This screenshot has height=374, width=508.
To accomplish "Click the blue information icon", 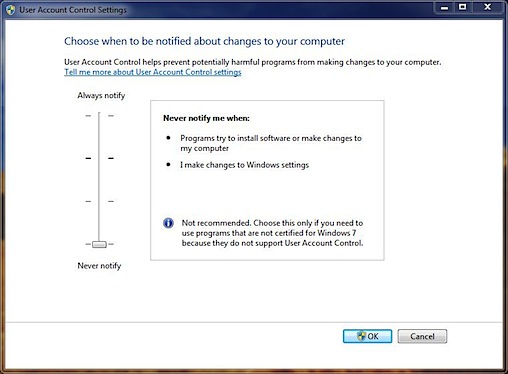I will point(168,223).
